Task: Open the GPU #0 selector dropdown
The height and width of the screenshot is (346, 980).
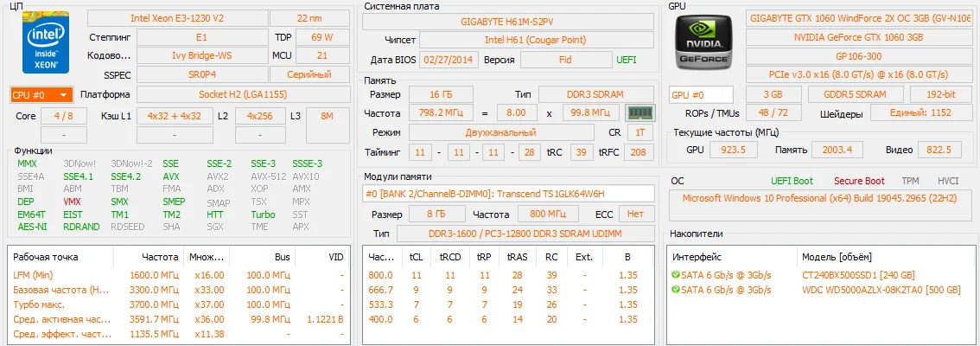Action: (x=701, y=95)
